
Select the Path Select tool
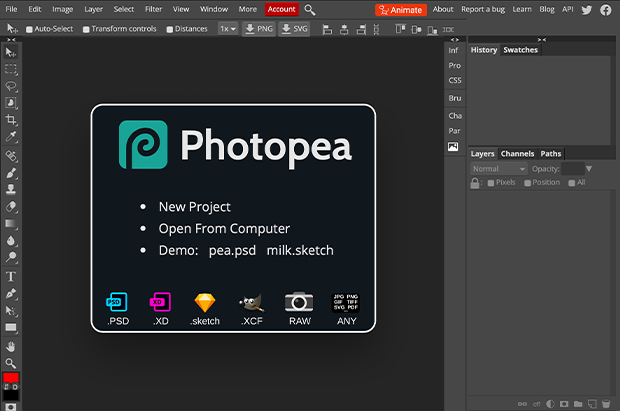11,311
